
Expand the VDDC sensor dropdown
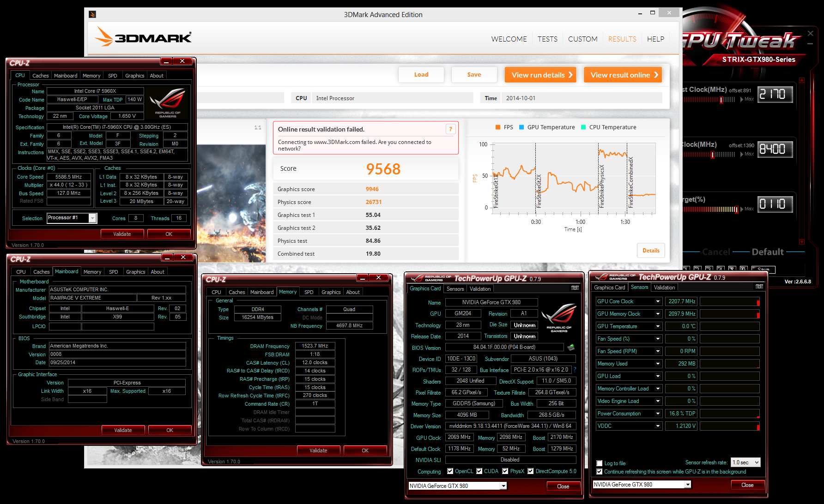[x=658, y=426]
